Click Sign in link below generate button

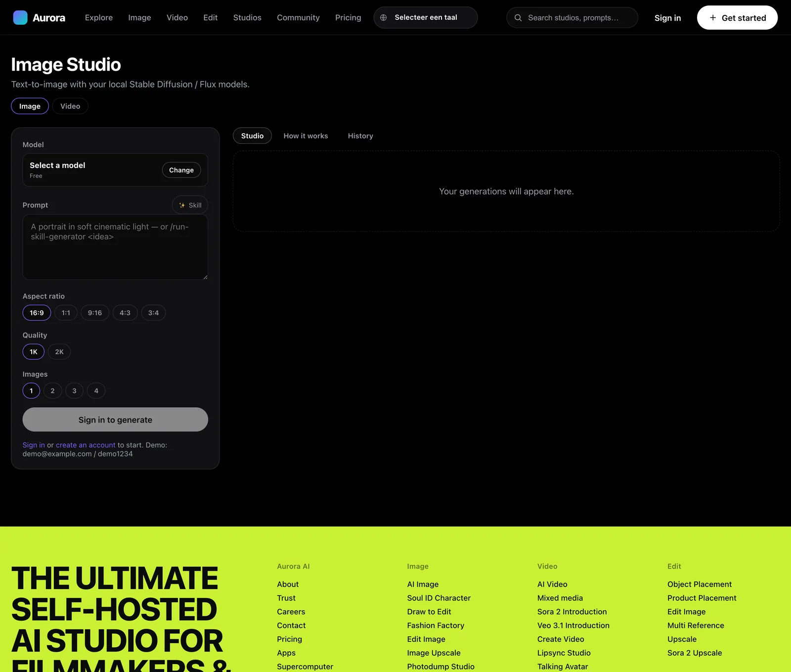pyautogui.click(x=34, y=445)
